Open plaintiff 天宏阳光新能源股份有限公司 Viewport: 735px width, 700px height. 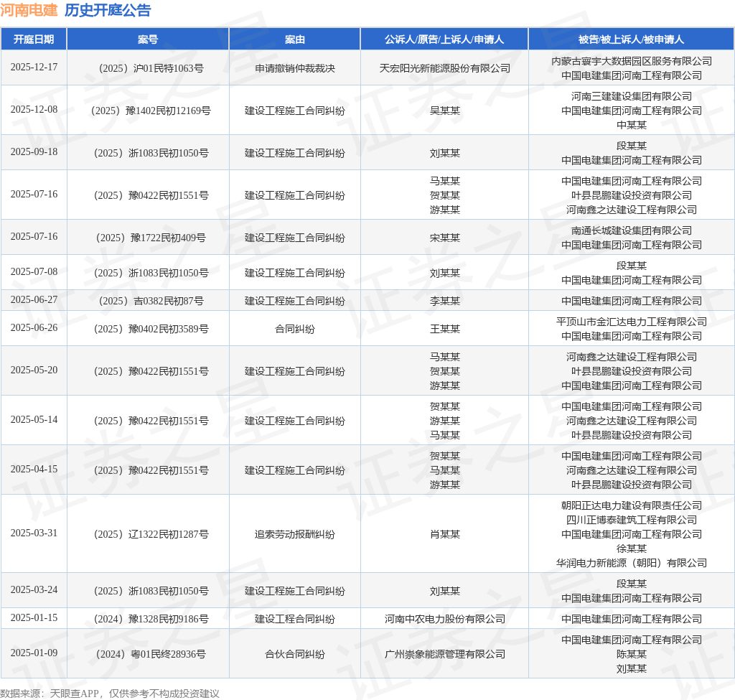(x=444, y=68)
